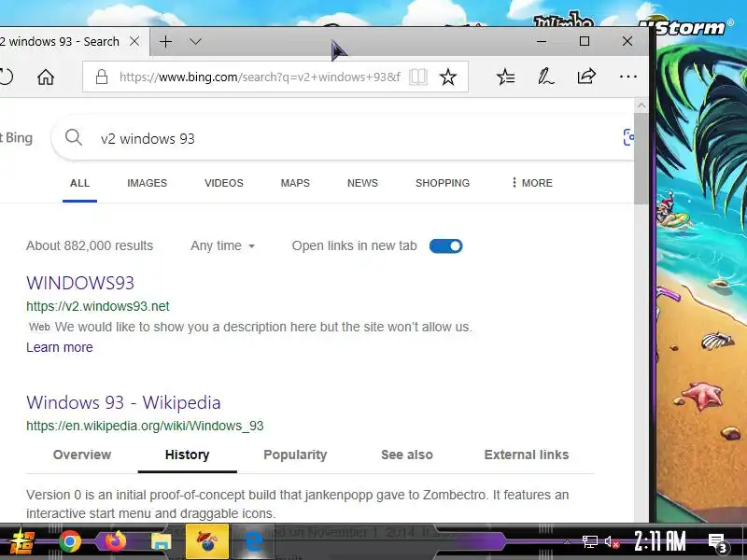Screen dimensions: 747x560
Task: Open the Settings and more ellipsis menu
Action: 627,77
